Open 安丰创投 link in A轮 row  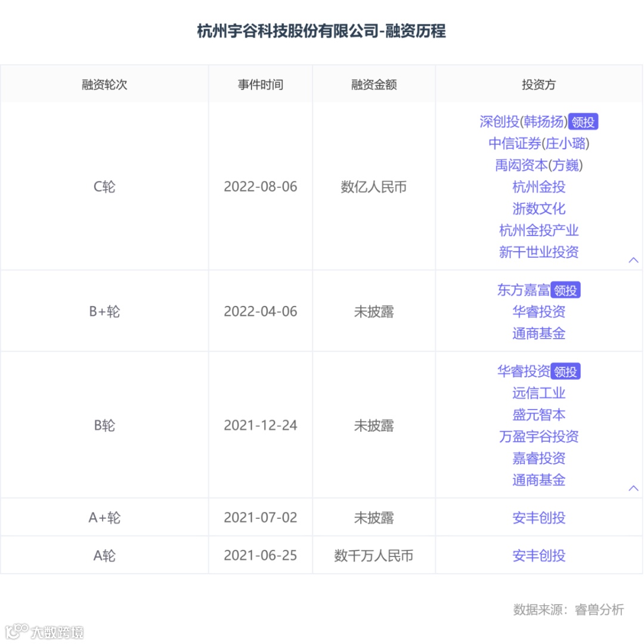click(539, 556)
